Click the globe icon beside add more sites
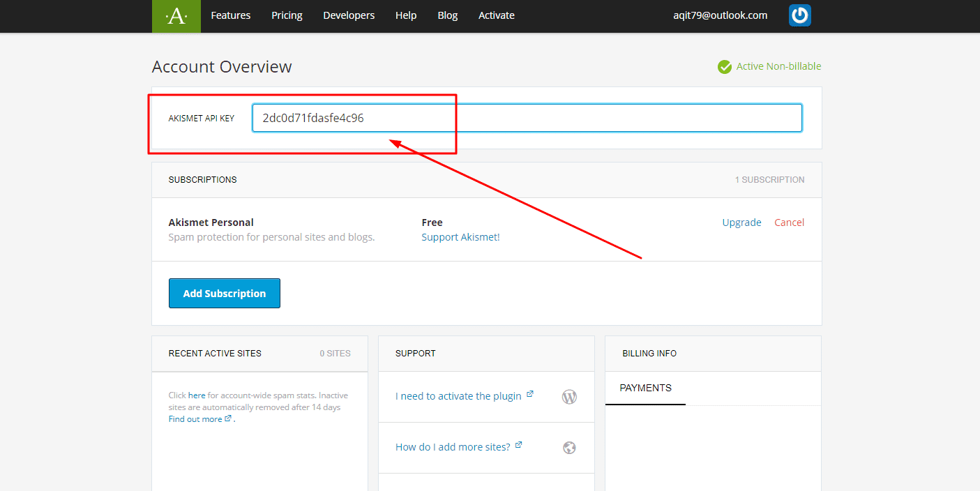This screenshot has width=980, height=491. coord(569,448)
